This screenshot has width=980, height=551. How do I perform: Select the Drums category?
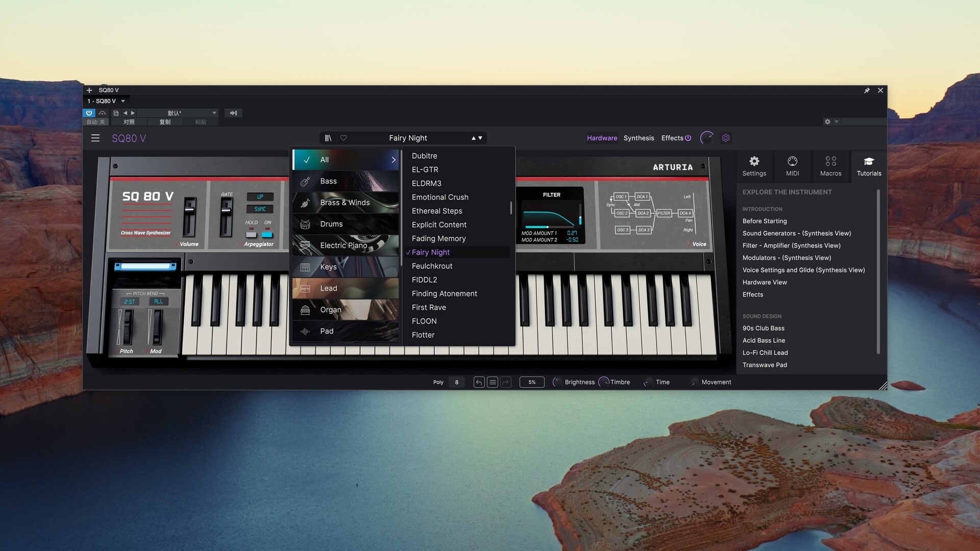point(346,224)
